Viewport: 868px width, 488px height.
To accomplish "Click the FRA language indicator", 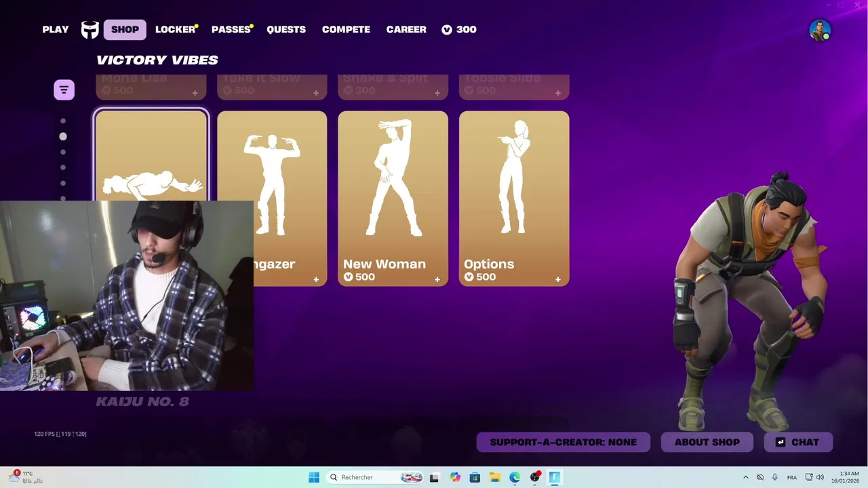I will (x=791, y=477).
